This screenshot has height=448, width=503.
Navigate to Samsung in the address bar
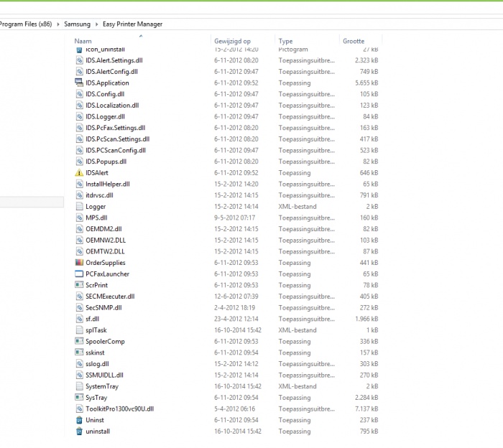(78, 24)
